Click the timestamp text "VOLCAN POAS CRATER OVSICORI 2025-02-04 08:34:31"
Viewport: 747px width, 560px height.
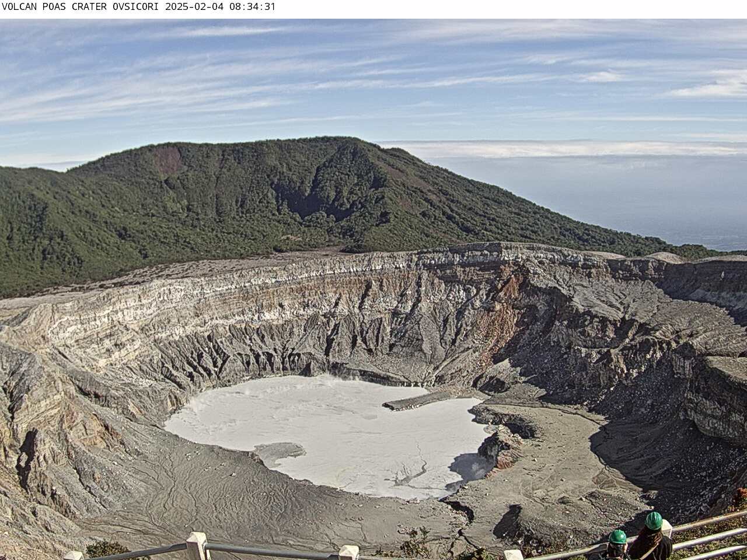(139, 7)
